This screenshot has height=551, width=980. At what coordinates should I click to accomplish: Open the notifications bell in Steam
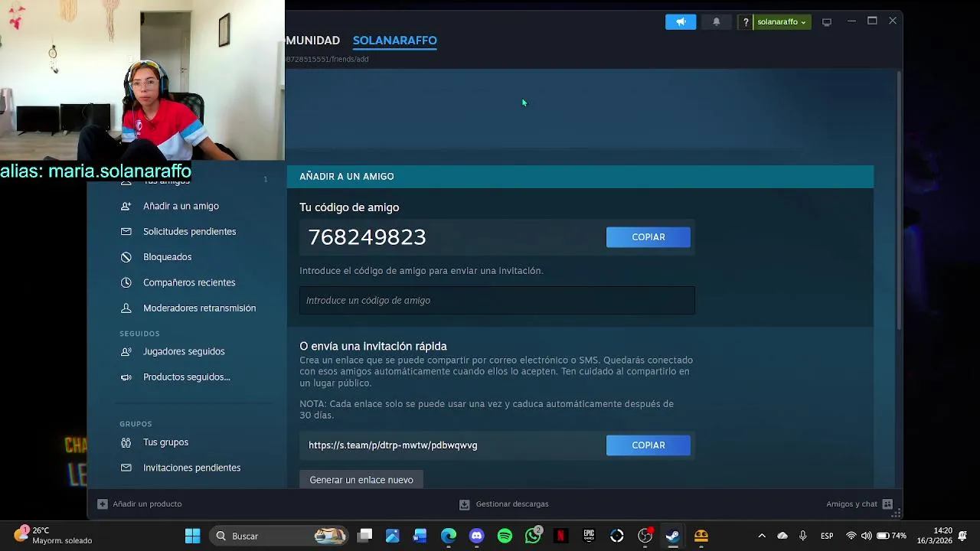716,22
